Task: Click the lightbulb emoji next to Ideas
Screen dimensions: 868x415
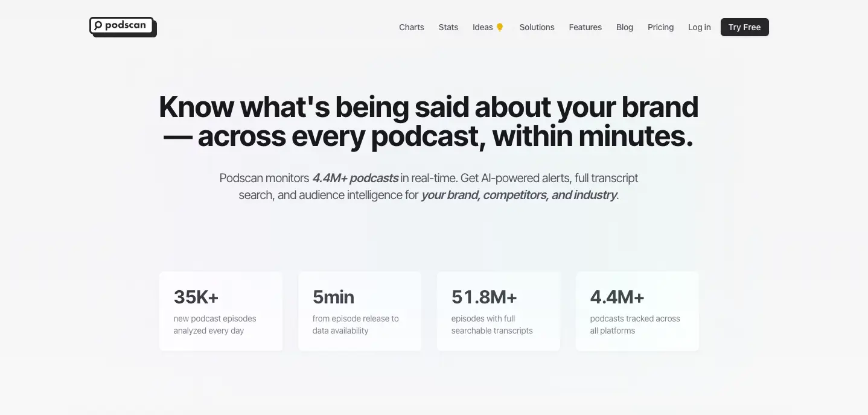Action: (499, 27)
